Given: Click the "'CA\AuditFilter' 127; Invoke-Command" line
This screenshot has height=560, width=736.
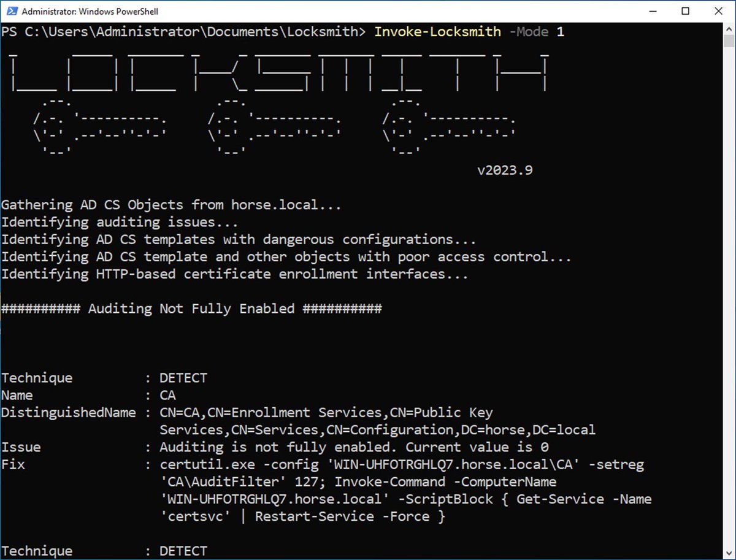Looking at the screenshot, I should [x=358, y=481].
